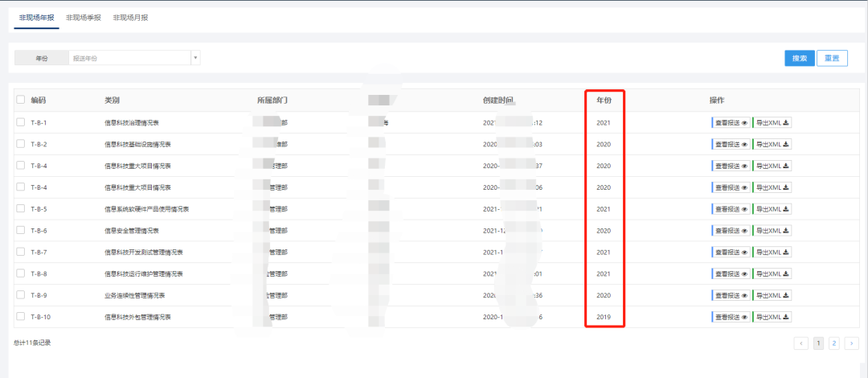Check the box for row T-B-2
Viewport: 868px width, 378px height.
click(20, 143)
